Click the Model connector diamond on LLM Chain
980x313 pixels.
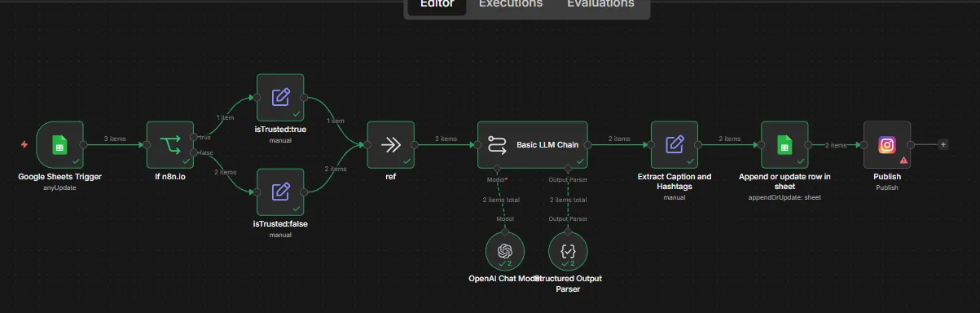click(x=496, y=170)
